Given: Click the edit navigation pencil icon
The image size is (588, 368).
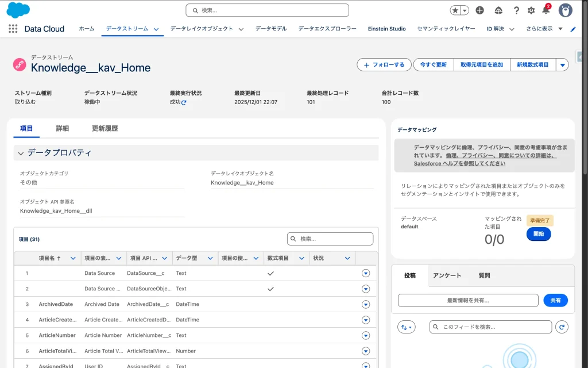Looking at the screenshot, I should click(x=572, y=29).
